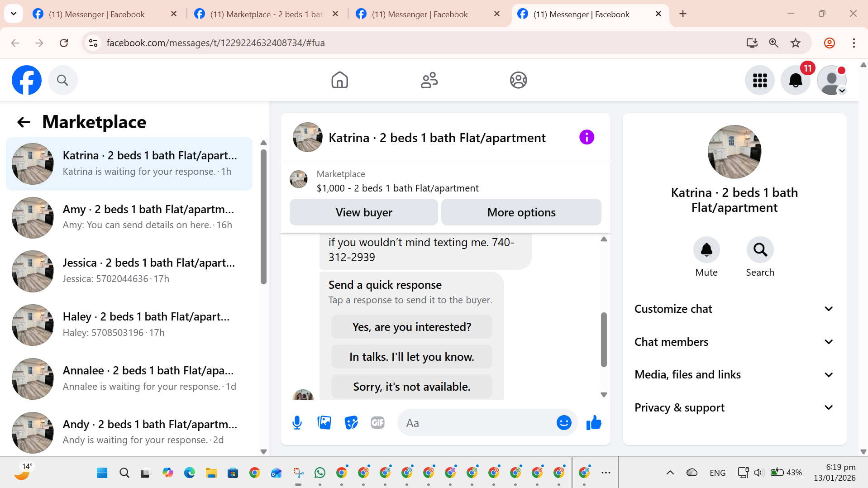Viewport: 868px width, 488px height.
Task: Click Katrina's large listing thumbnail in sidebar
Action: pyautogui.click(x=734, y=152)
